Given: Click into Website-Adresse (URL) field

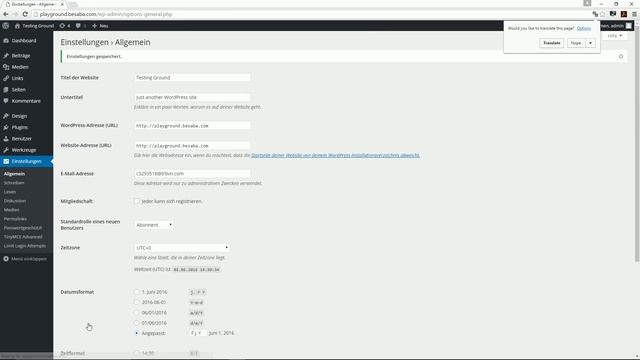Looking at the screenshot, I should coord(192,146).
